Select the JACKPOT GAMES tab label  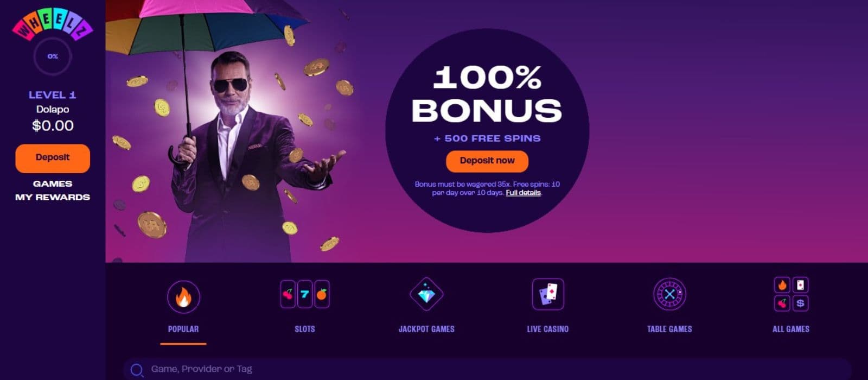point(426,329)
